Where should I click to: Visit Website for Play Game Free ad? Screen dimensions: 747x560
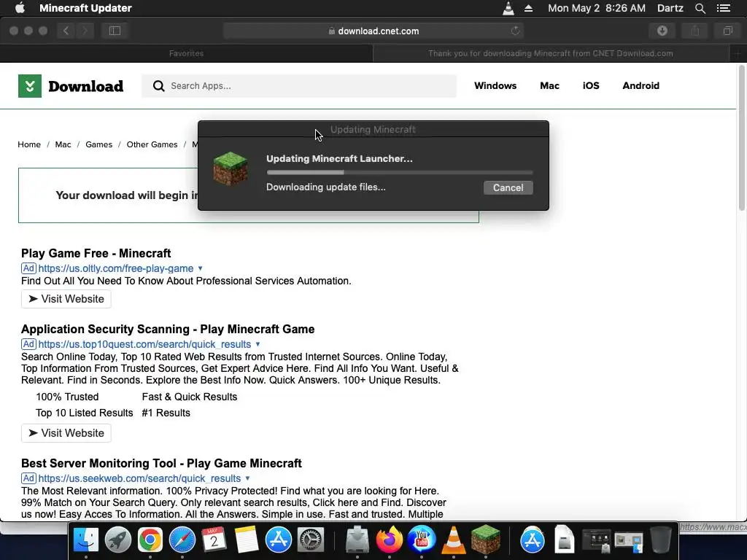66,299
